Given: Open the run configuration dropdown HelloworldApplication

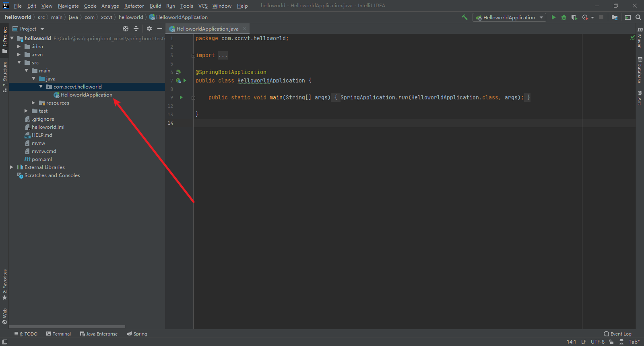Looking at the screenshot, I should 509,17.
